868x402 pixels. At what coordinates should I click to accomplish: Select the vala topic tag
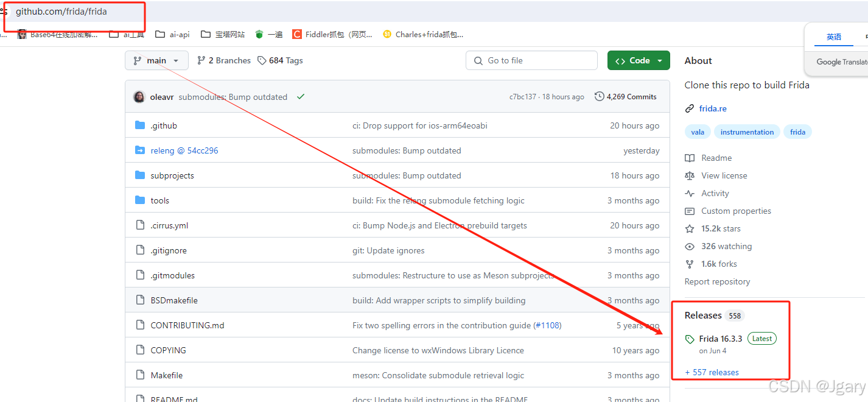point(698,132)
